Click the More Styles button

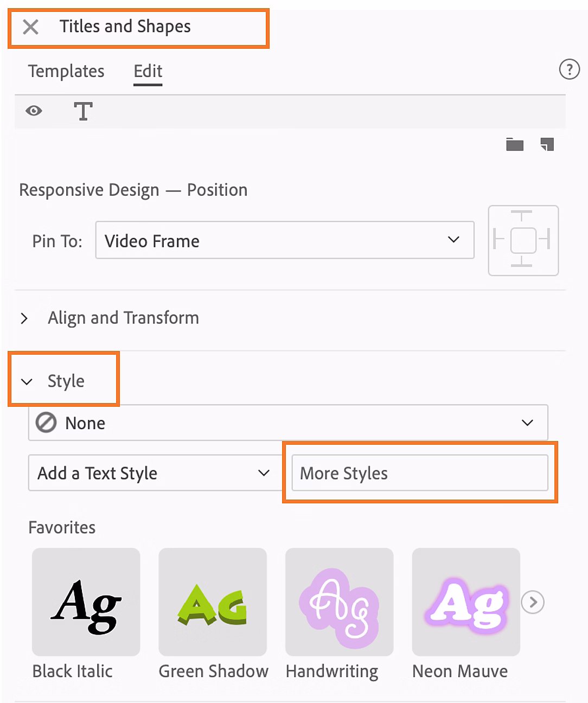419,472
